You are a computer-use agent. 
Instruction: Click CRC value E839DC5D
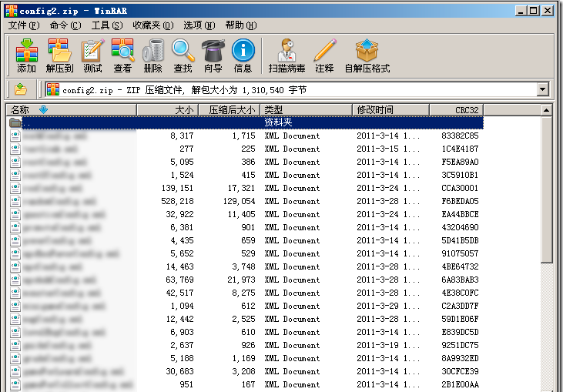pos(460,332)
